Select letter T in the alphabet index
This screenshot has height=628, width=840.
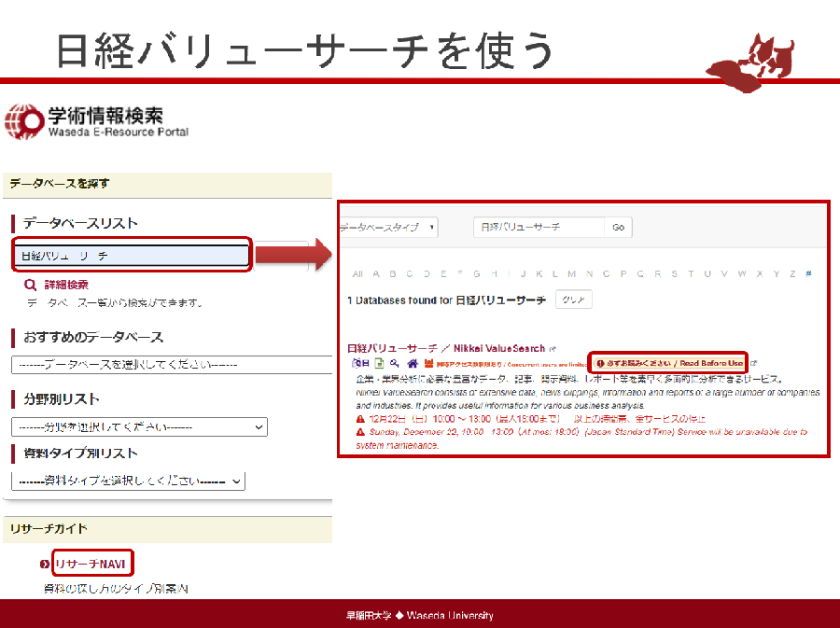(x=691, y=274)
